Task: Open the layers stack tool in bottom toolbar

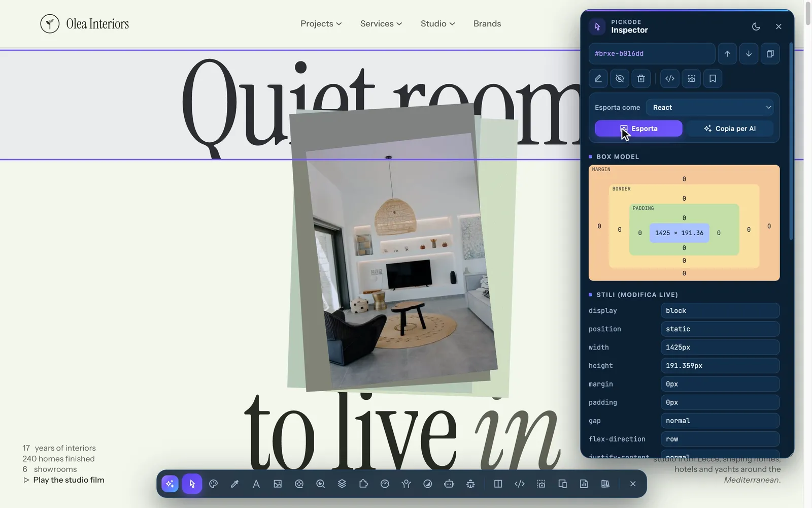Action: 342,484
